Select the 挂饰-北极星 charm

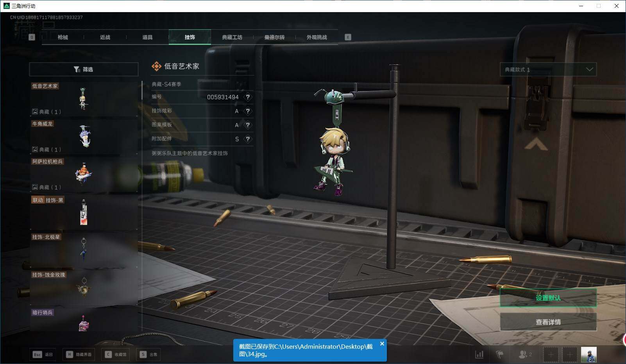pos(84,250)
